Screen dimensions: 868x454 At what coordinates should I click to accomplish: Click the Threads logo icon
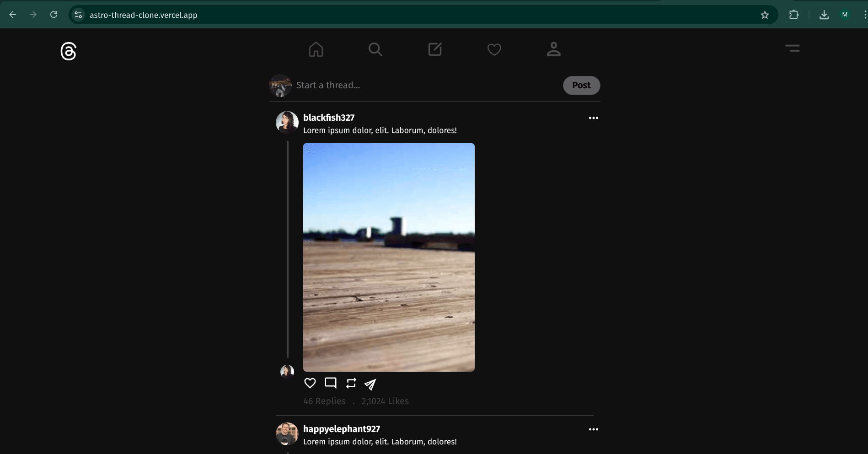pos(69,51)
